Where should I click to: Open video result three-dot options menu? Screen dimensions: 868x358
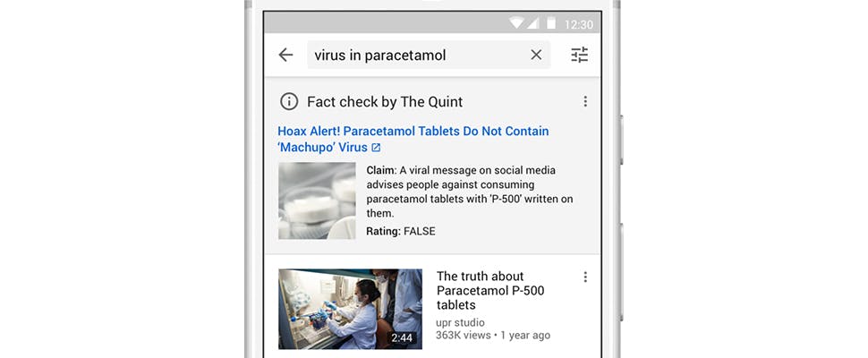point(585,277)
